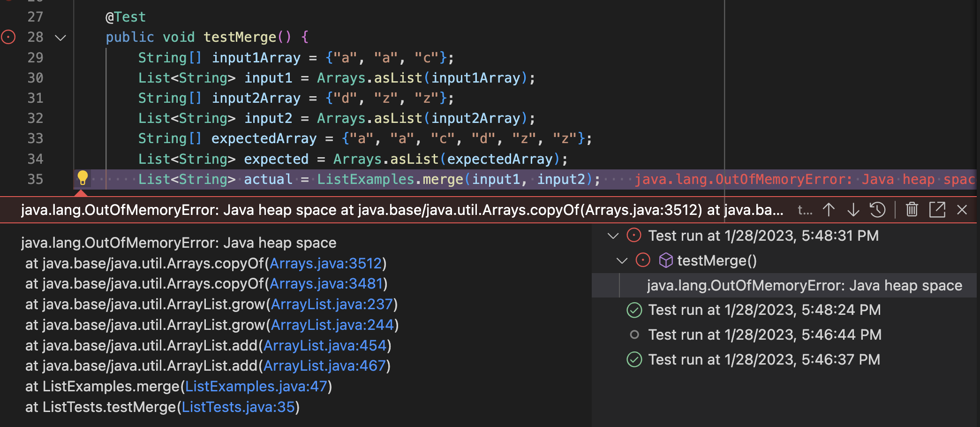980x427 pixels.
Task: Collapse the 5:48:31 PM test run
Action: tap(613, 236)
